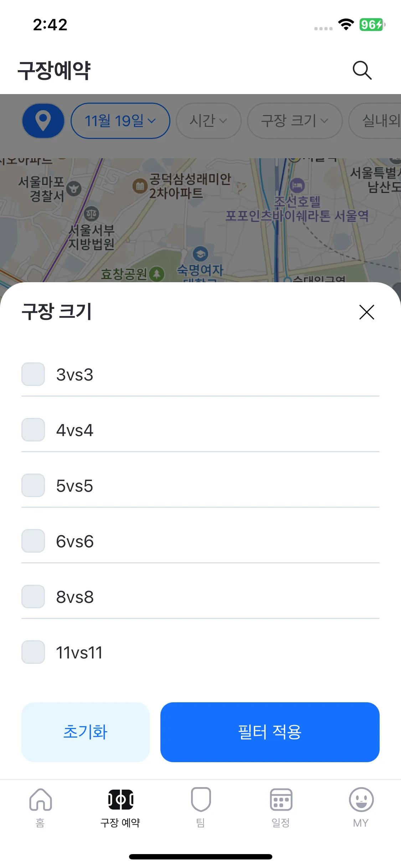Viewport: 401px width, 868px height.
Task: Close the 구장 크기 filter sheet
Action: [x=366, y=312]
